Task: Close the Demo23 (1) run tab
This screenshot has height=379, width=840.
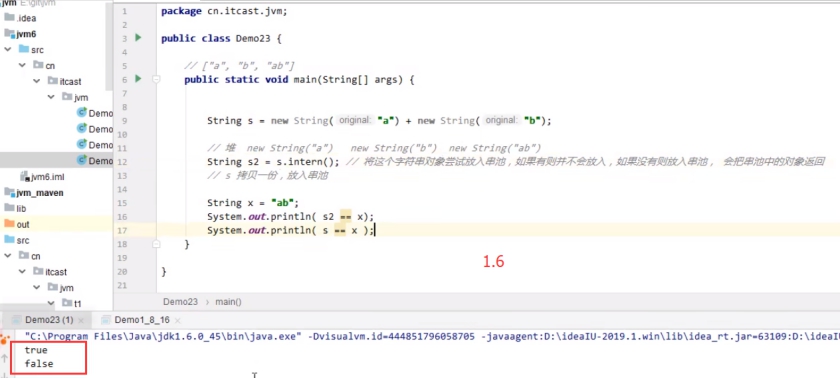Action: tap(81, 321)
